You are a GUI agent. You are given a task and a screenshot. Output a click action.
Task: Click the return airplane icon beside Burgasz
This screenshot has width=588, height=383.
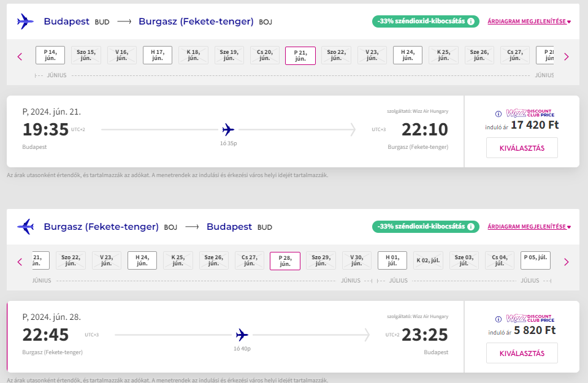[25, 227]
